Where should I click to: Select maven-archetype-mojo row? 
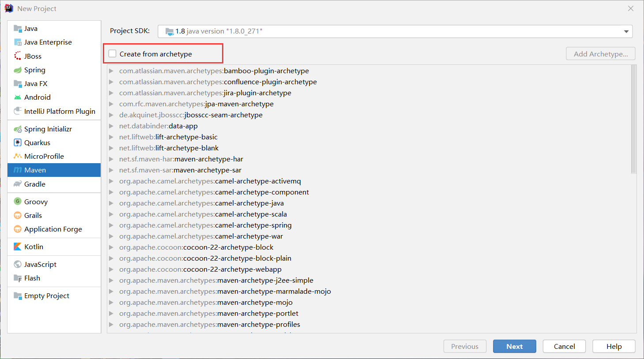369,302
